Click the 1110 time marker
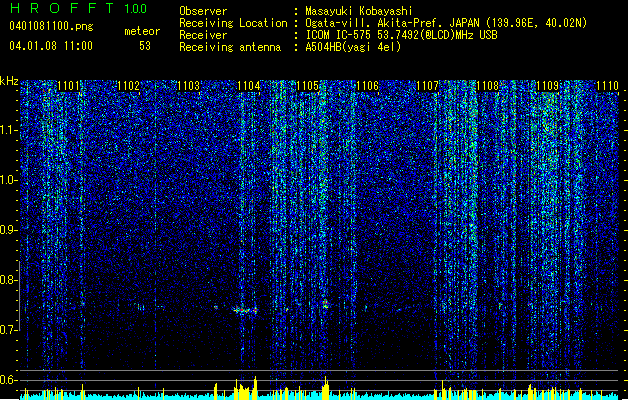The height and width of the screenshot is (400, 629). click(x=607, y=86)
